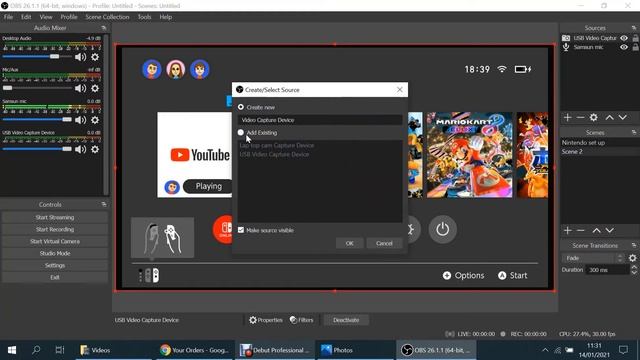Open the File menu
This screenshot has height=360, width=640.
click(8, 17)
